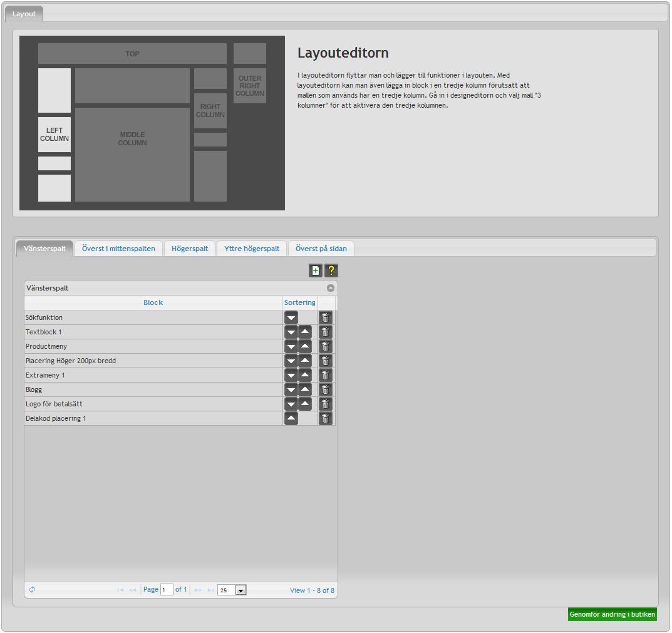Click the grid refresh icon
The image size is (672, 633).
[x=33, y=590]
